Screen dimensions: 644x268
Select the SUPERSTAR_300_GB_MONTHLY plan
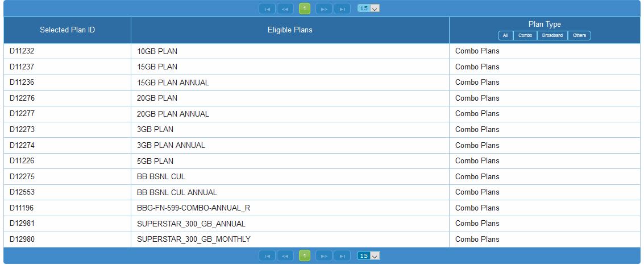pyautogui.click(x=193, y=240)
